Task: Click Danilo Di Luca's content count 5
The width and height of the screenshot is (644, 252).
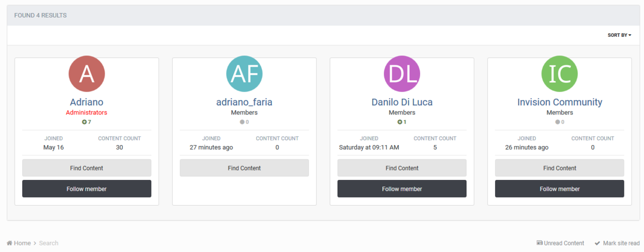Action: (x=435, y=147)
